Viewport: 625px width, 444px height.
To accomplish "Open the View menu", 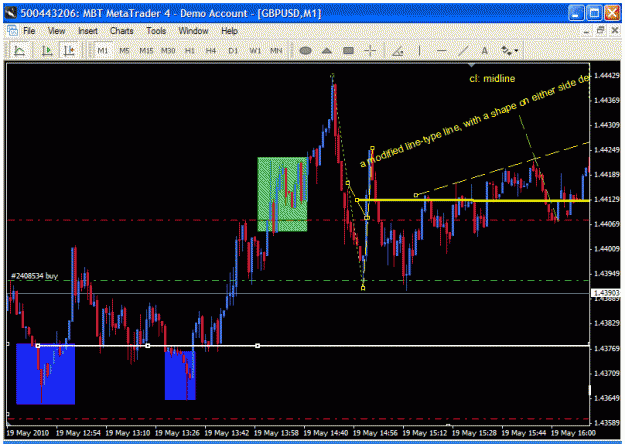I will pos(56,31).
